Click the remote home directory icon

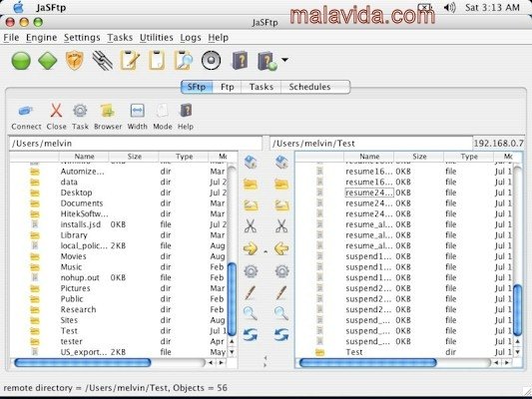[x=281, y=162]
